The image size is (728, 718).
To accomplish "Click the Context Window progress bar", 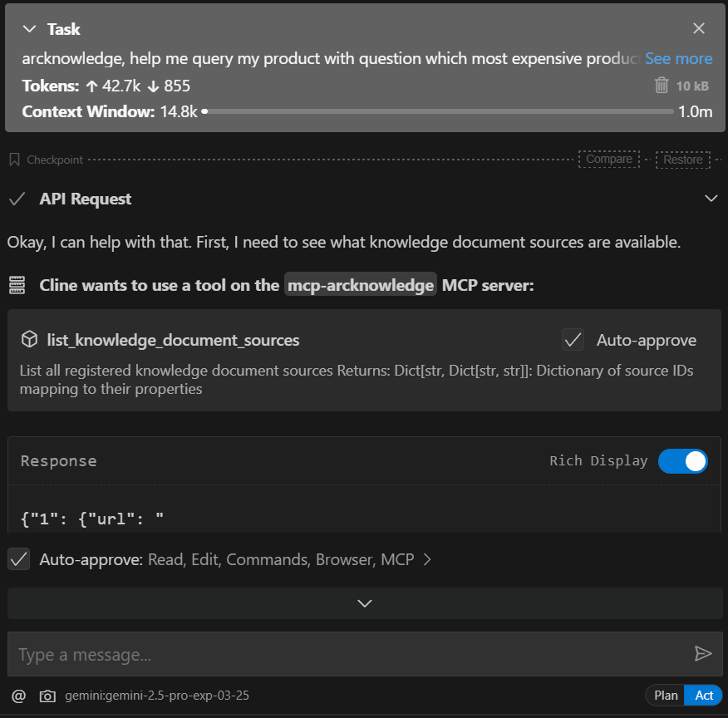I will click(439, 111).
